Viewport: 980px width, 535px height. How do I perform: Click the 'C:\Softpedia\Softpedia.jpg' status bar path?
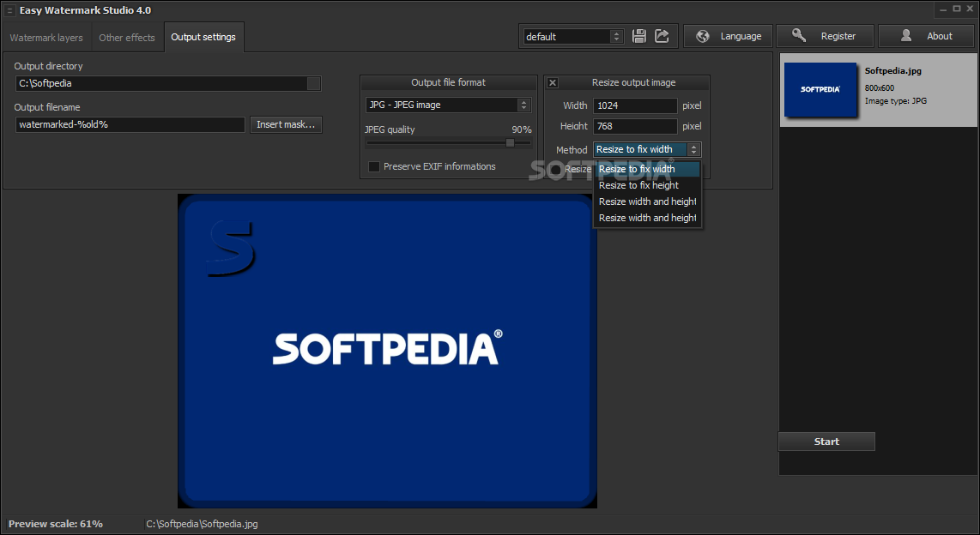[202, 524]
